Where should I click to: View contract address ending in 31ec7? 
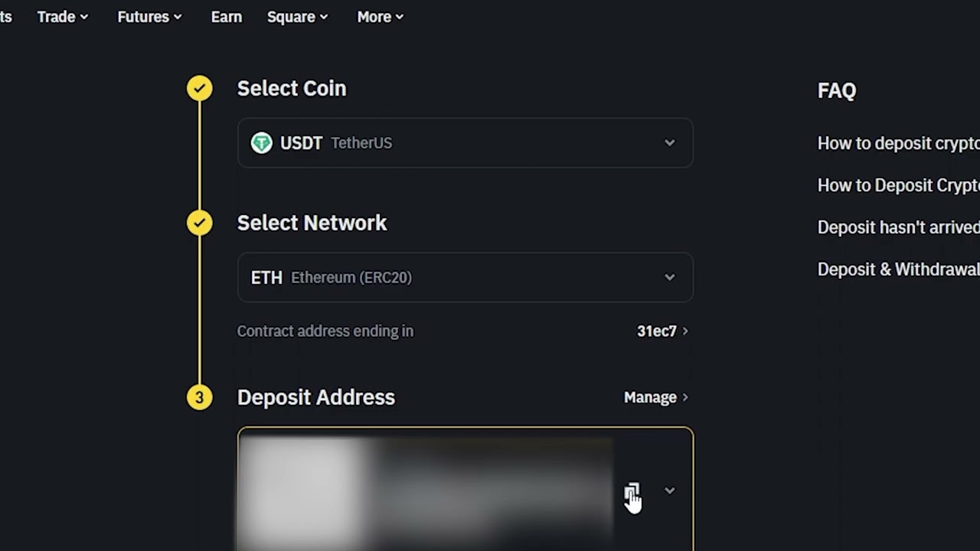(662, 331)
